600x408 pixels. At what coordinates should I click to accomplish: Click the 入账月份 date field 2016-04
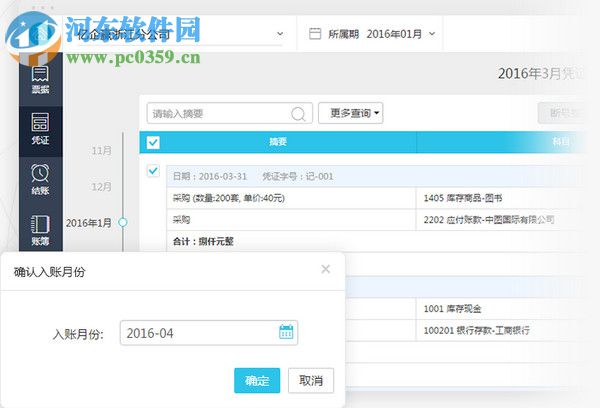209,333
